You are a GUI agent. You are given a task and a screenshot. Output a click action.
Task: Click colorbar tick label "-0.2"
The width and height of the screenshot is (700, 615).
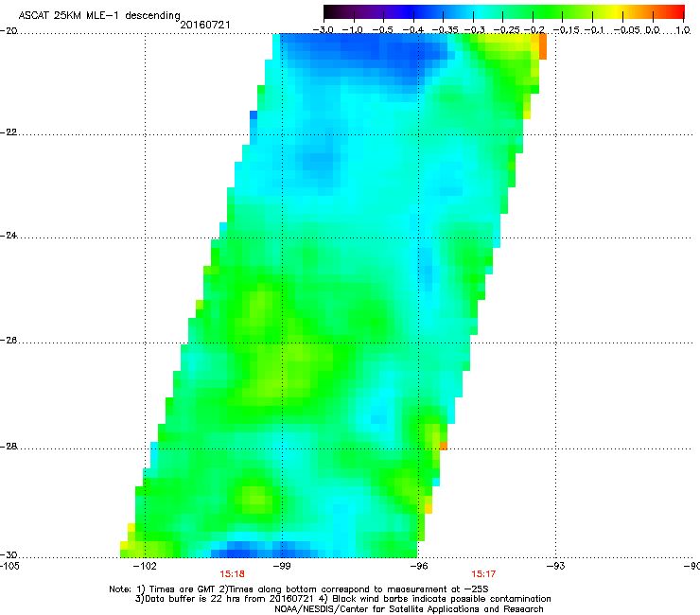pos(534,30)
